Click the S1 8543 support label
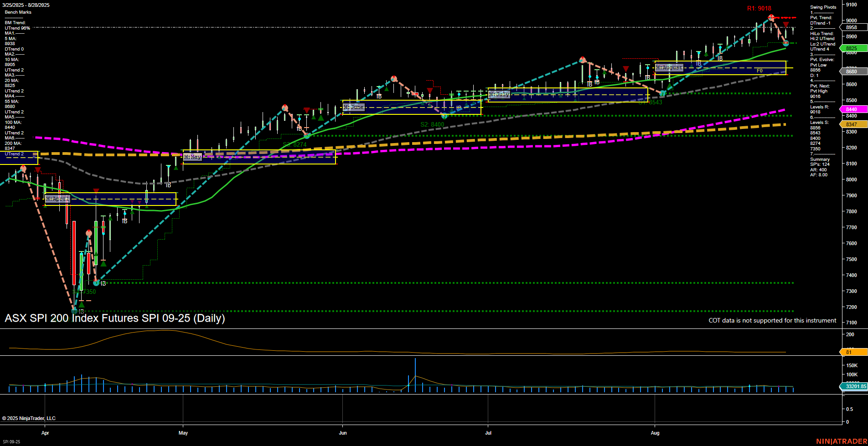Viewport: 868px width, 446px height. 650,102
